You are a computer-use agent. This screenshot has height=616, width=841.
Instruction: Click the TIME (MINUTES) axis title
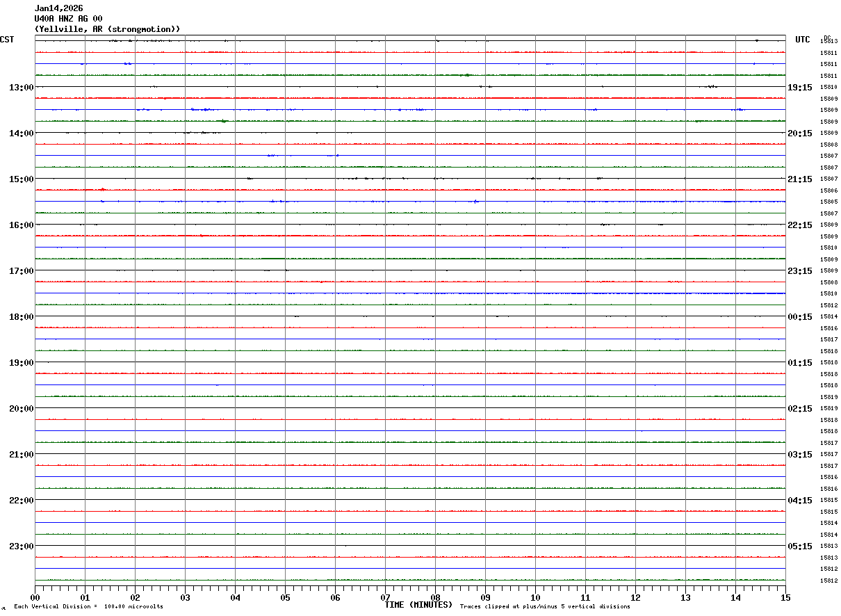419,605
